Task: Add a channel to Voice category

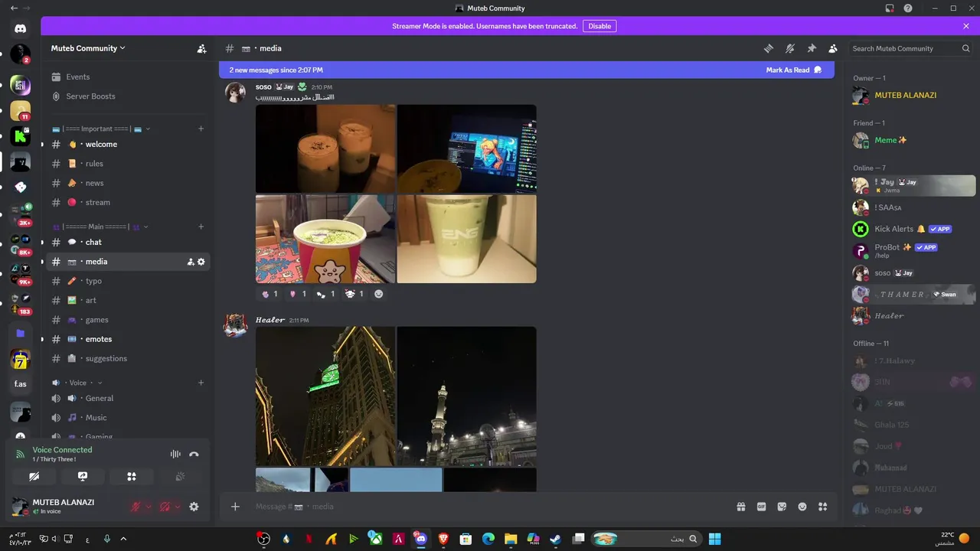Action: pyautogui.click(x=201, y=383)
